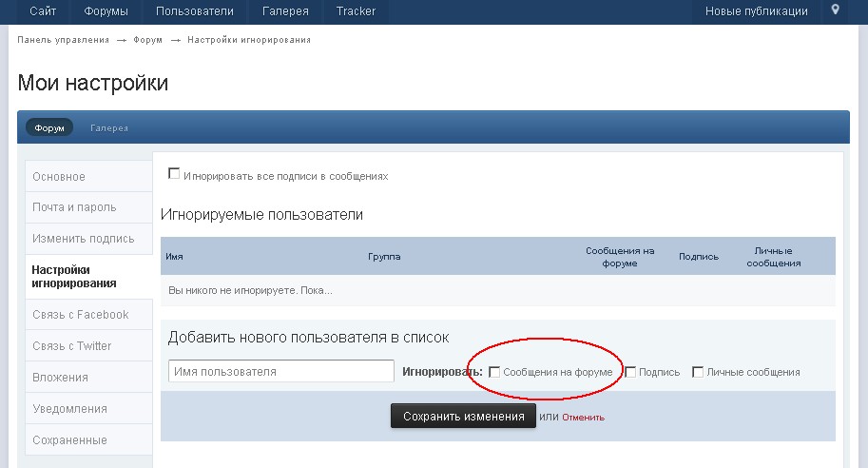Click the Сохранить изменения button

tap(463, 417)
